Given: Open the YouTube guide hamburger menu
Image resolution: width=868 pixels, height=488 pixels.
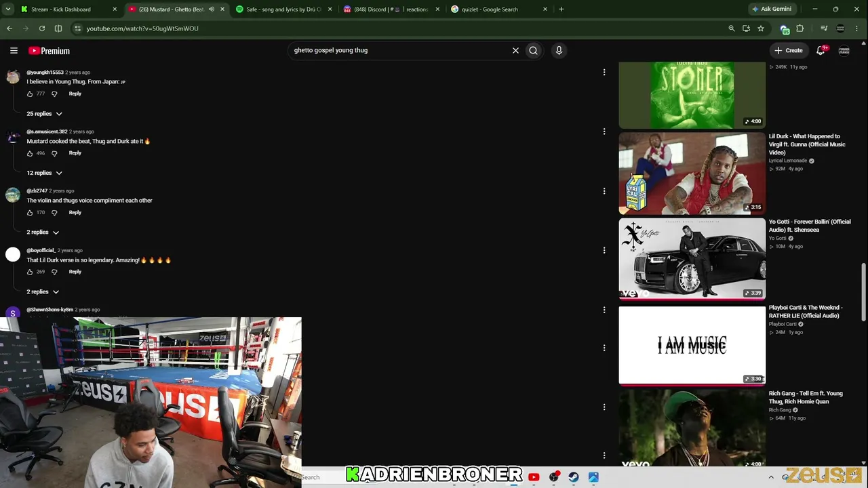Looking at the screenshot, I should click(x=14, y=50).
